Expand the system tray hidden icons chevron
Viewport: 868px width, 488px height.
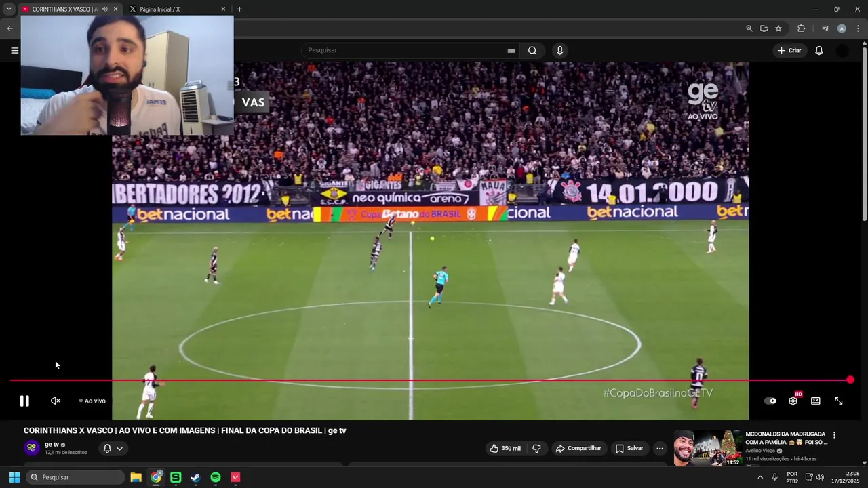[760, 477]
